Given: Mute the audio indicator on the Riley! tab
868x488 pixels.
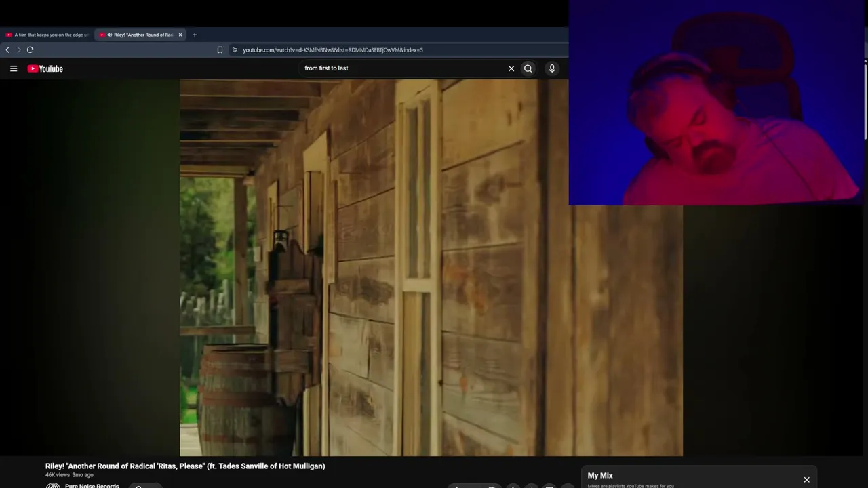Looking at the screenshot, I should [110, 35].
